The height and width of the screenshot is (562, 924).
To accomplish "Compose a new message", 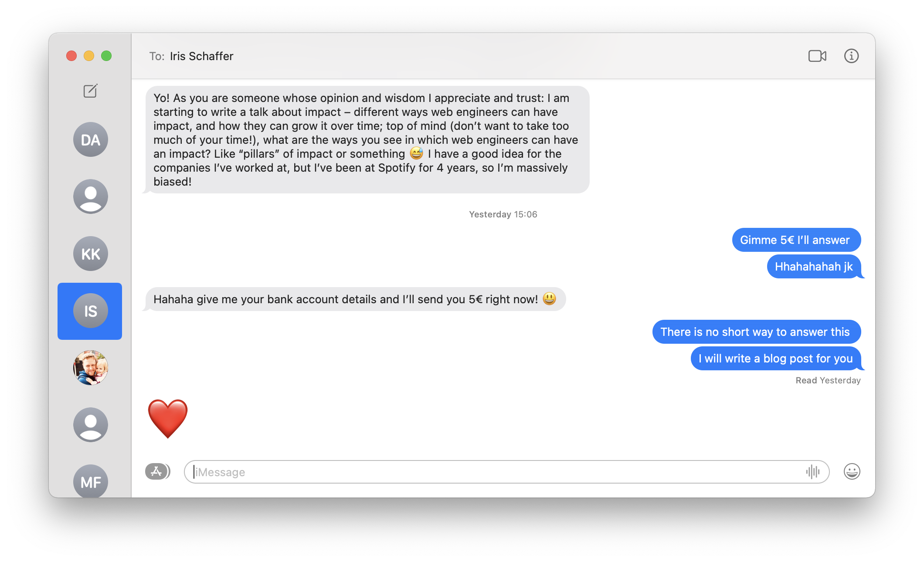I will point(90,91).
